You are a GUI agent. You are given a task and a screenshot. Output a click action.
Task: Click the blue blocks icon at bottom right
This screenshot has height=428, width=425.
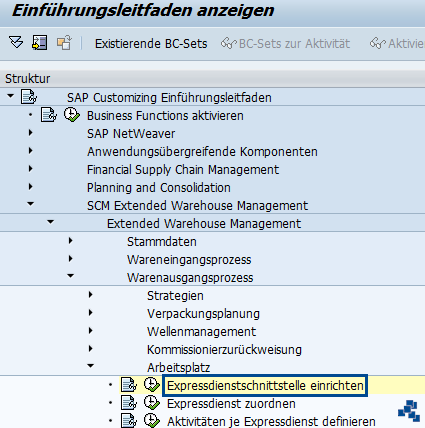click(409, 411)
